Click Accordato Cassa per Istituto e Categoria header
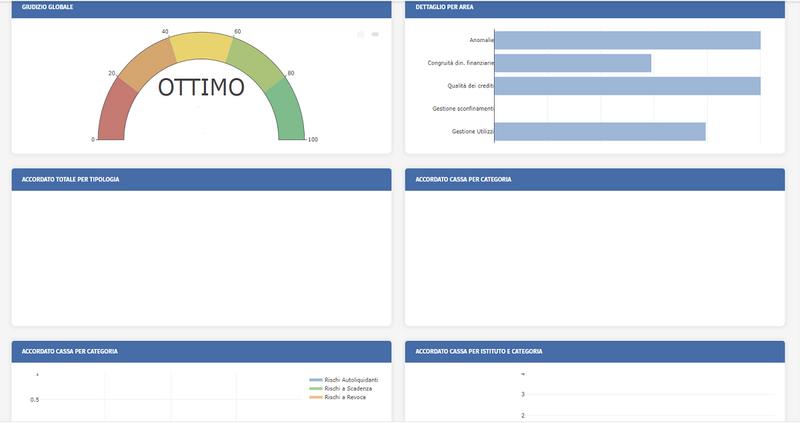Screen dimensions: 800x423 [595, 352]
